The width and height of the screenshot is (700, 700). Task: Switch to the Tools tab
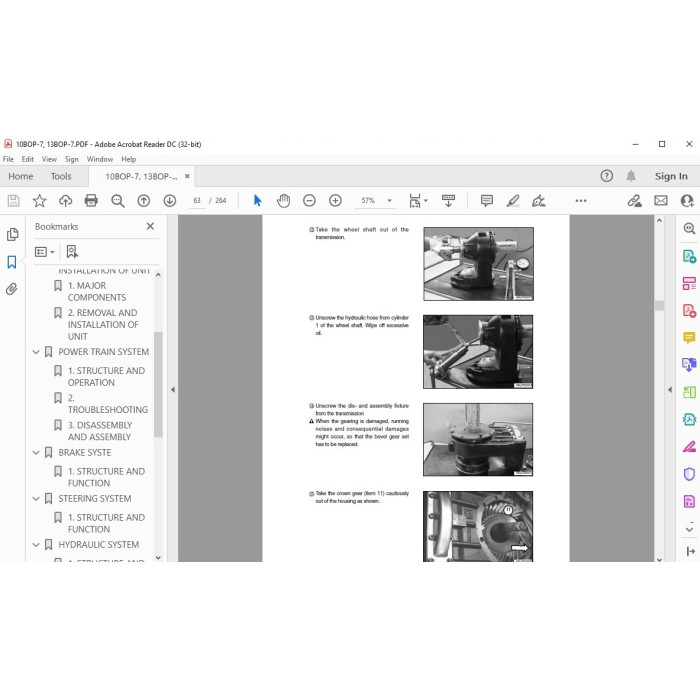click(x=61, y=176)
